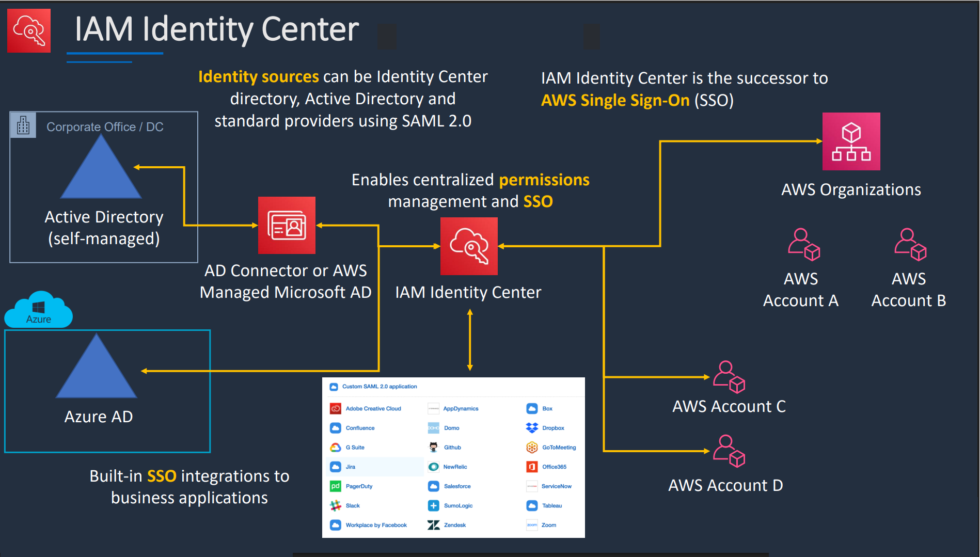The height and width of the screenshot is (557, 980).
Task: Select the "ServiceNow" application name
Action: click(x=557, y=486)
